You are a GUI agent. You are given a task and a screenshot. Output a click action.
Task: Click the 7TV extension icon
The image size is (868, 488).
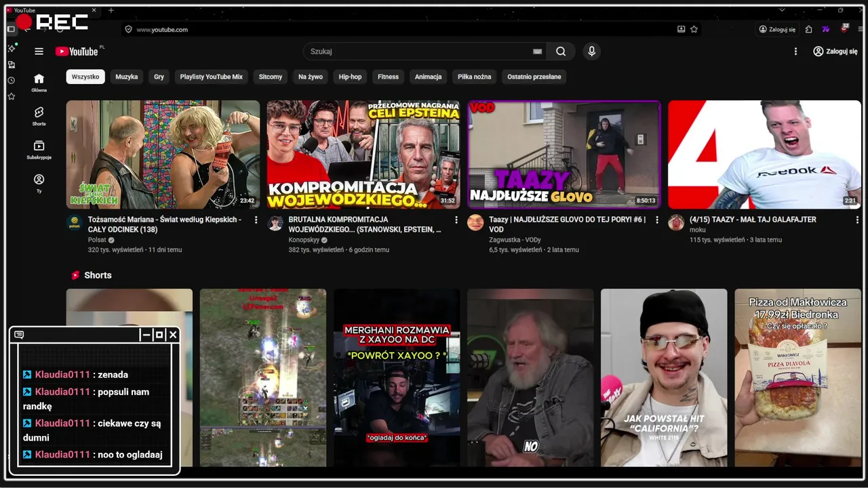(825, 29)
